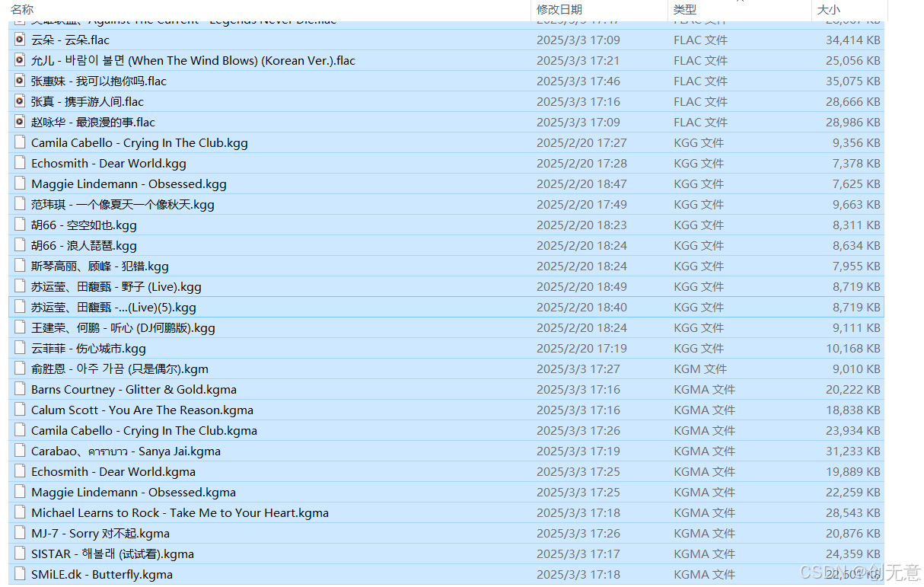Select the FLAC icon for 赵咏华 - 最浪漫的事.flac
Viewport: 924px width, 587px height.
(x=20, y=122)
